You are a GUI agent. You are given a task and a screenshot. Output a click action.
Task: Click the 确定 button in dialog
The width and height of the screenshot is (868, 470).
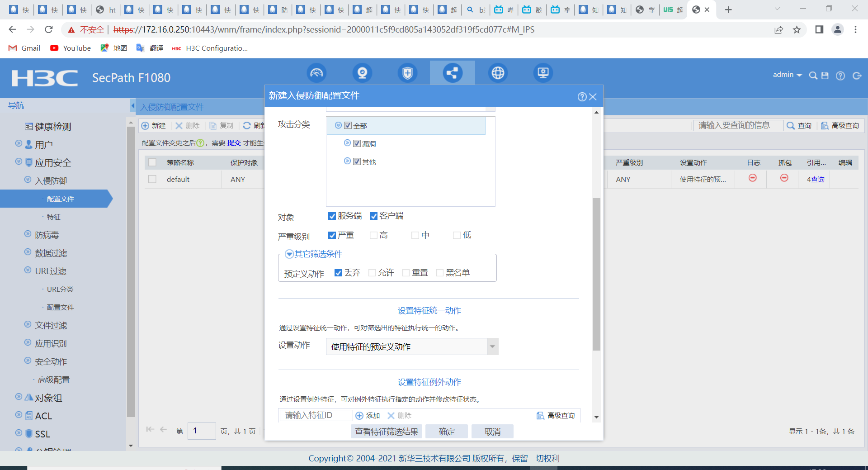[x=447, y=432]
